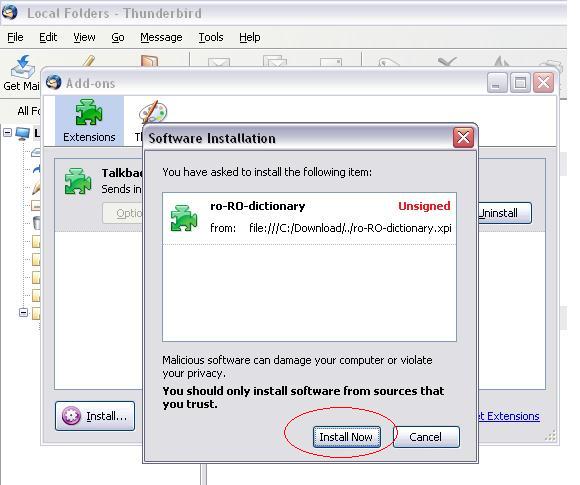Uninstall the Talkback extension
The width and height of the screenshot is (580, 485).
[x=505, y=213]
